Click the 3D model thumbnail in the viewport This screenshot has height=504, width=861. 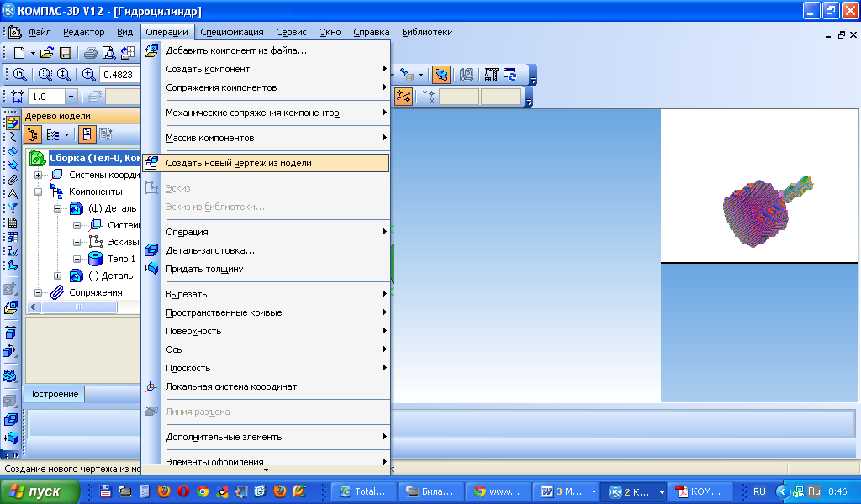coord(768,211)
